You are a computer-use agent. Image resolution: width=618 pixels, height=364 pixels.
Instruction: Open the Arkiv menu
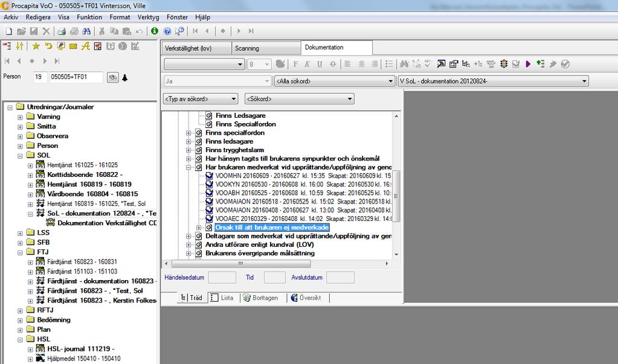pos(11,17)
